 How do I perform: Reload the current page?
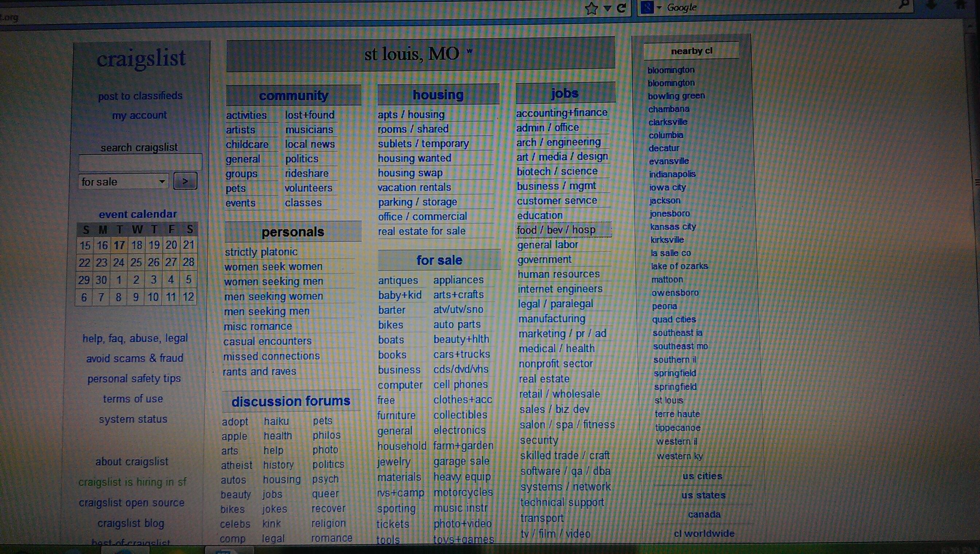(x=622, y=8)
